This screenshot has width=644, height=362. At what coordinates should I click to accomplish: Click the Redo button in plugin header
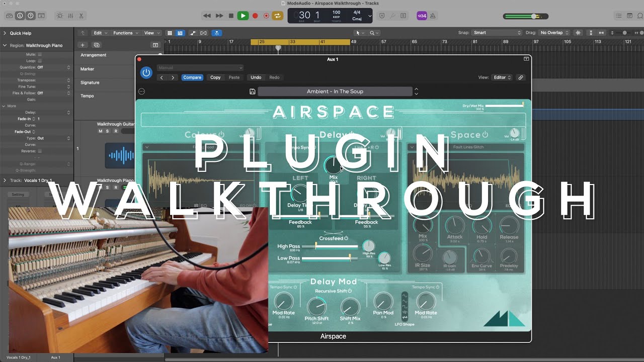[x=274, y=77]
